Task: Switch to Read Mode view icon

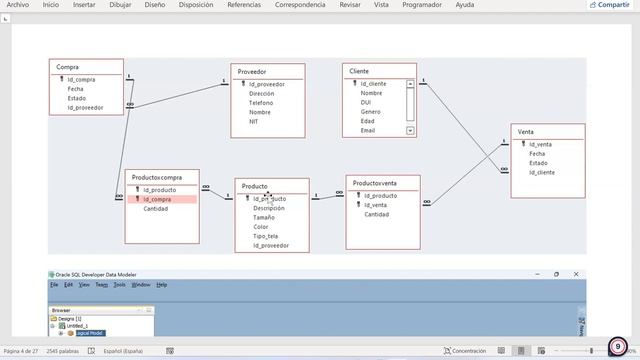Action: pyautogui.click(x=501, y=351)
